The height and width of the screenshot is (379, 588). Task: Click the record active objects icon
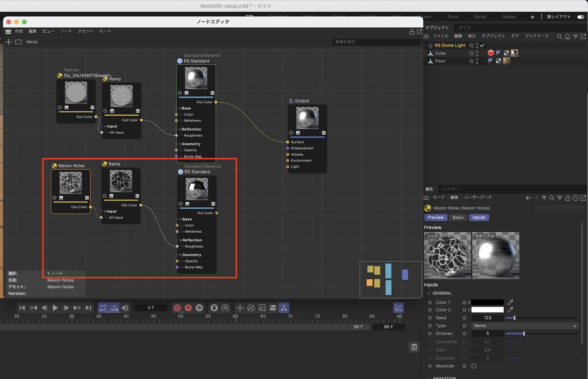(177, 308)
